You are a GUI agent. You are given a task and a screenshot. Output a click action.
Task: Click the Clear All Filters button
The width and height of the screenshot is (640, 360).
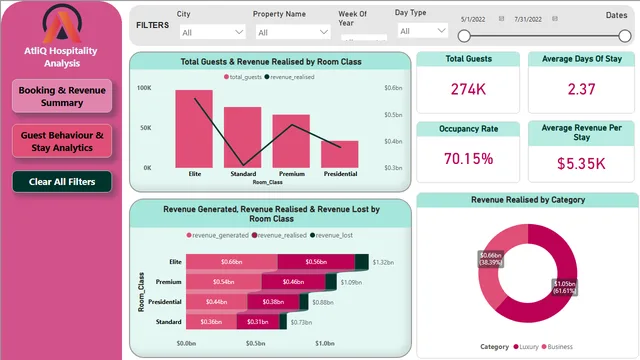[x=62, y=182]
